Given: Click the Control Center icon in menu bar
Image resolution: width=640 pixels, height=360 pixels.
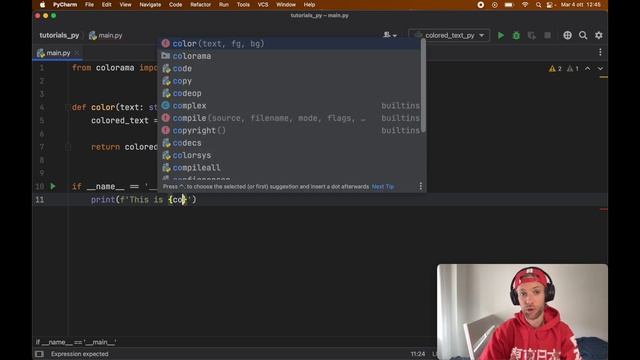Looking at the screenshot, I should click(x=550, y=5).
